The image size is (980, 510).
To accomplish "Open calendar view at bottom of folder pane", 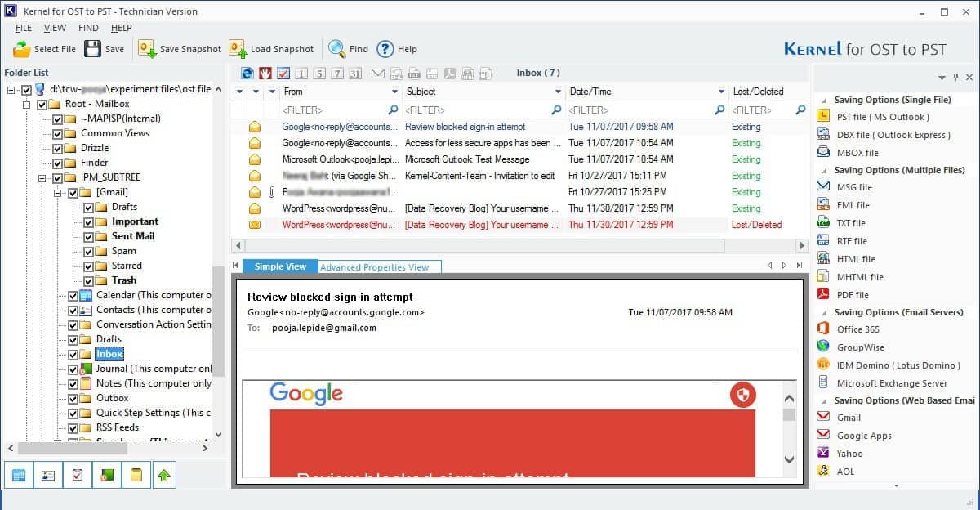I will [19, 475].
